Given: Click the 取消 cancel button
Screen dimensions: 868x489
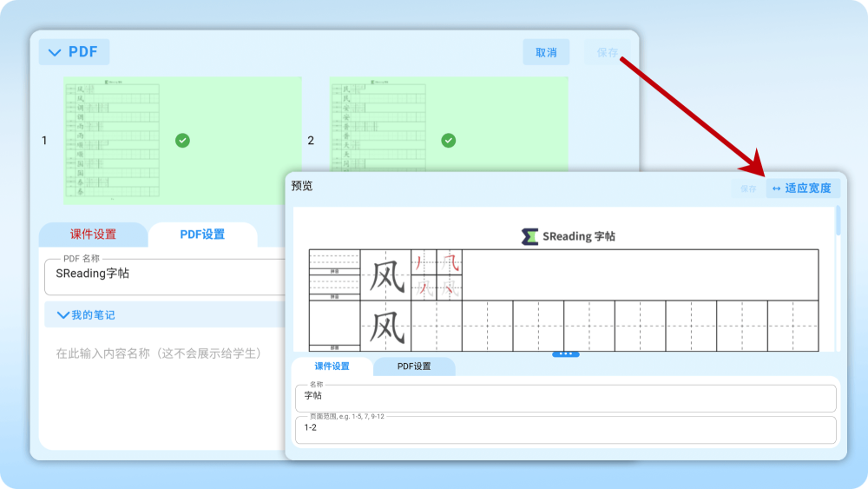Looking at the screenshot, I should coord(546,52).
